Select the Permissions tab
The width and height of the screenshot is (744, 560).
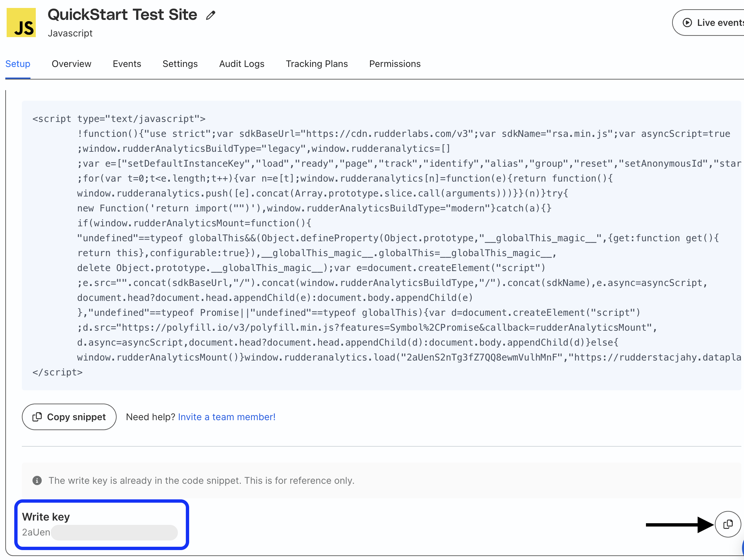[395, 64]
